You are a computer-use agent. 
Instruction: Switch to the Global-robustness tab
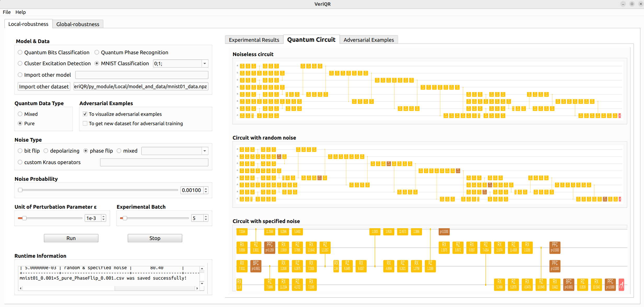(x=78, y=24)
